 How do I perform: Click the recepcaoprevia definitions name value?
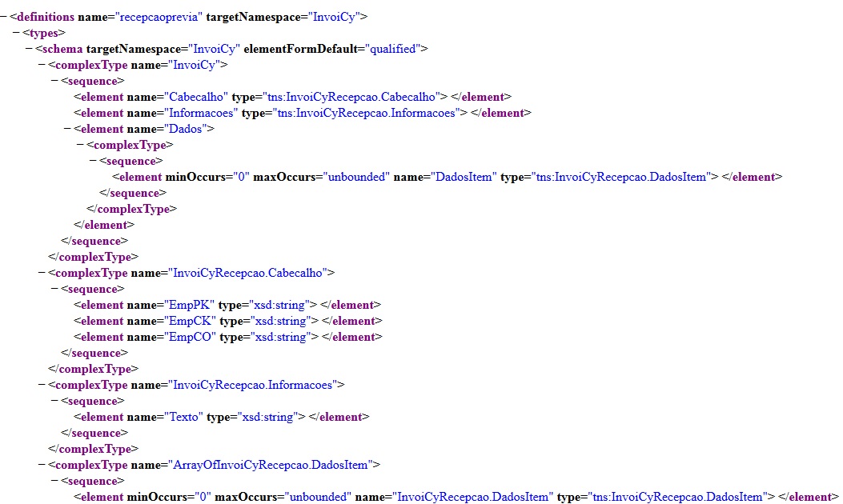point(159,17)
